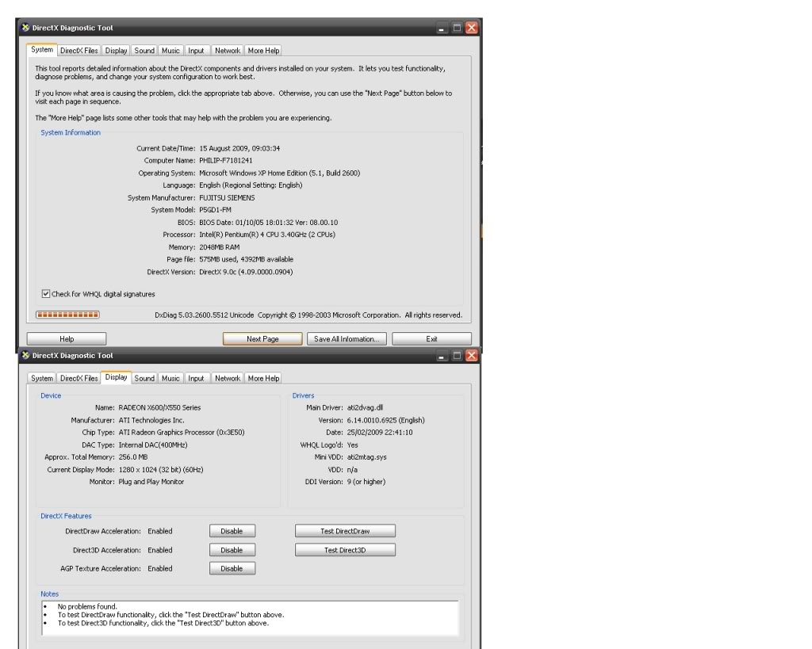Click the BIOS Date value
The image size is (812, 649).
pos(268,223)
